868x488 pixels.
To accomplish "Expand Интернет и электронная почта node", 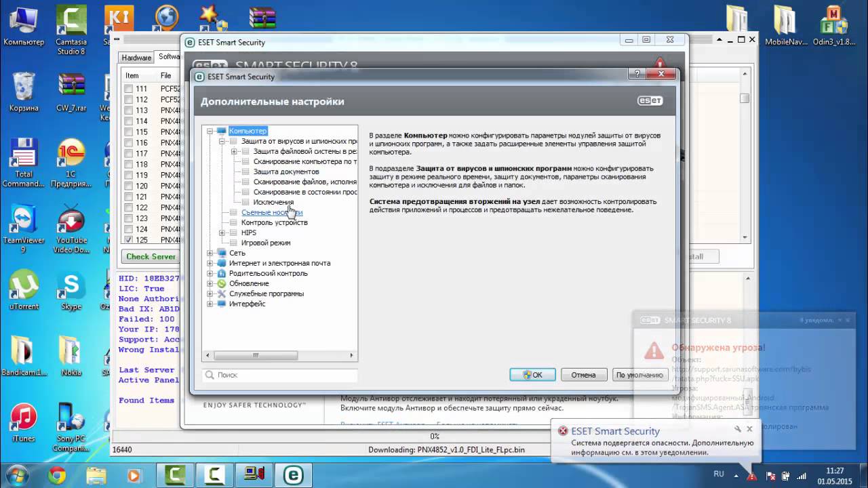I will coord(210,263).
